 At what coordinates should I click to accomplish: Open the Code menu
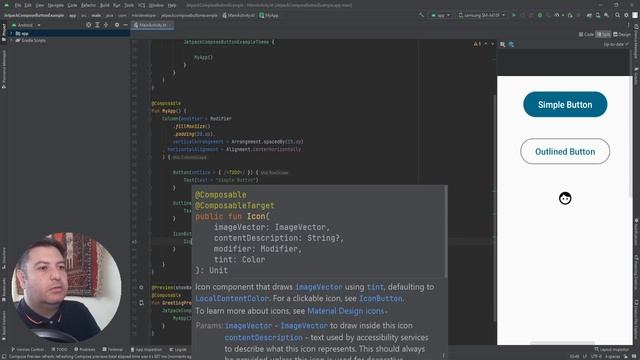pos(72,5)
